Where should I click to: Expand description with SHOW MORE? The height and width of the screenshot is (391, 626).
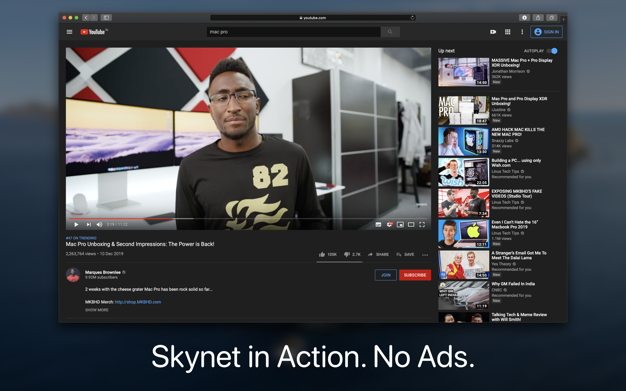(97, 310)
